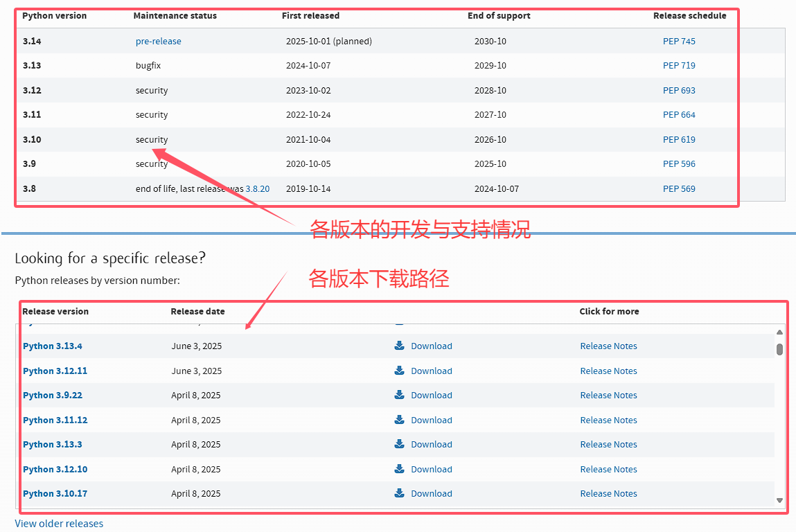Open the 3.8.20 last release link
Viewport: 796px width, 532px height.
coord(258,188)
